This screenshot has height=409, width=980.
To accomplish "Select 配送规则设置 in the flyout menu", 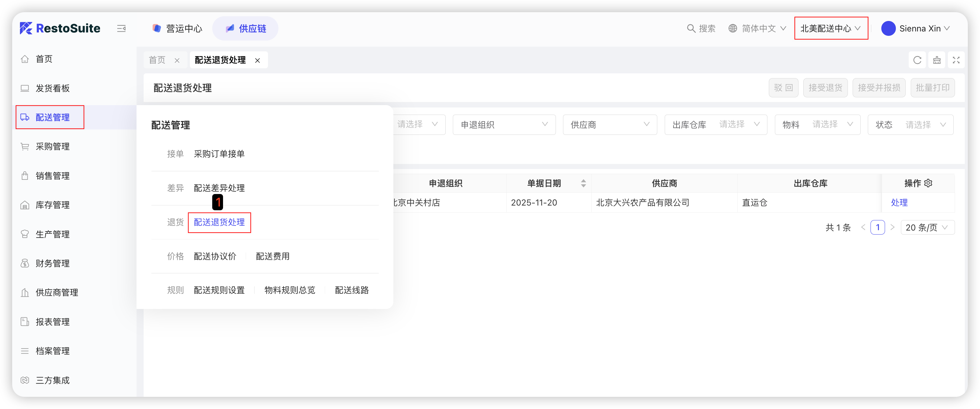I will (219, 290).
